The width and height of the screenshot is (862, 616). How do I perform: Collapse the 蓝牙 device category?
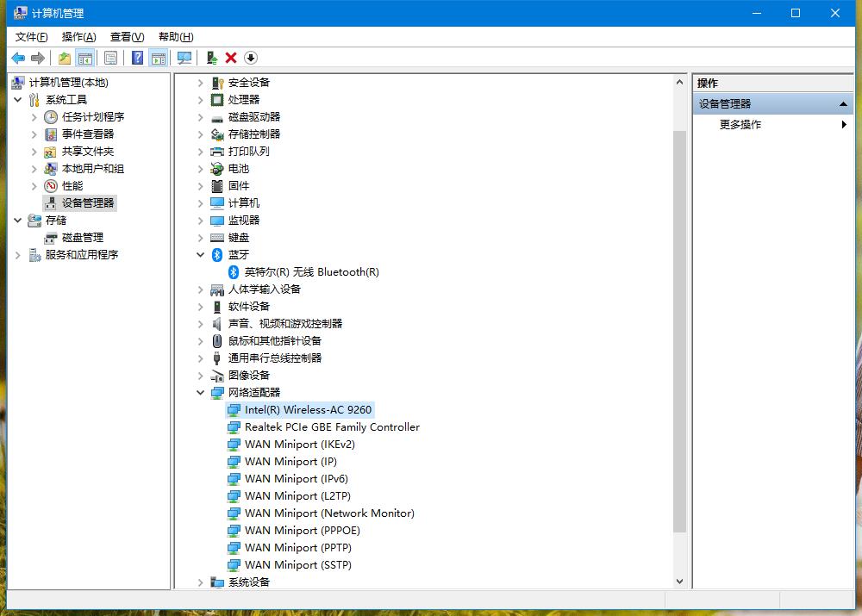(201, 254)
